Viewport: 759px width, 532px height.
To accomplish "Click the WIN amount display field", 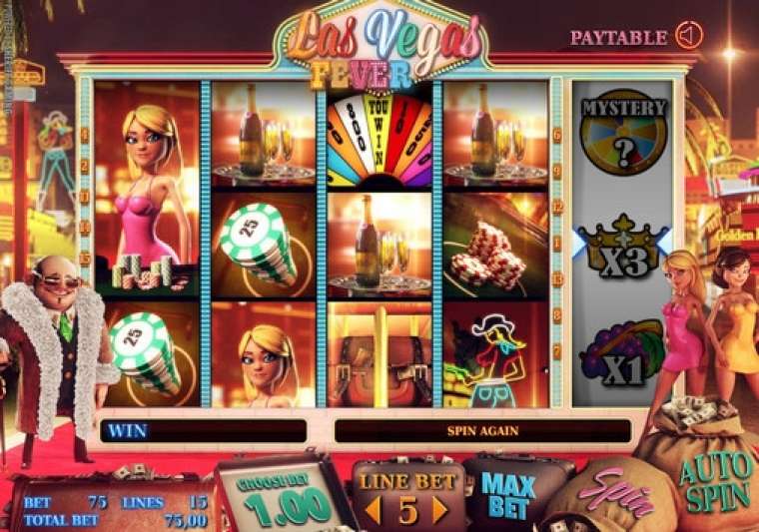I will pos(204,431).
